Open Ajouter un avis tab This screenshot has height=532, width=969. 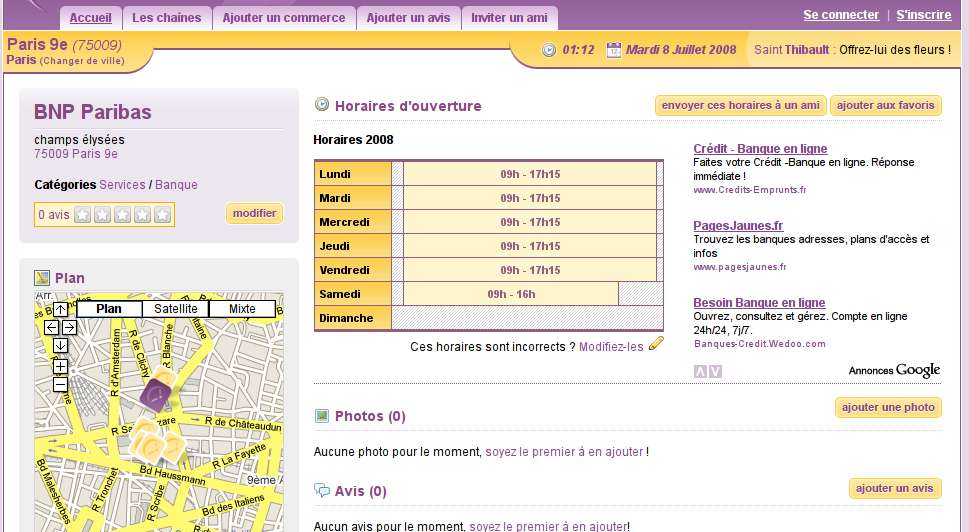pos(408,18)
